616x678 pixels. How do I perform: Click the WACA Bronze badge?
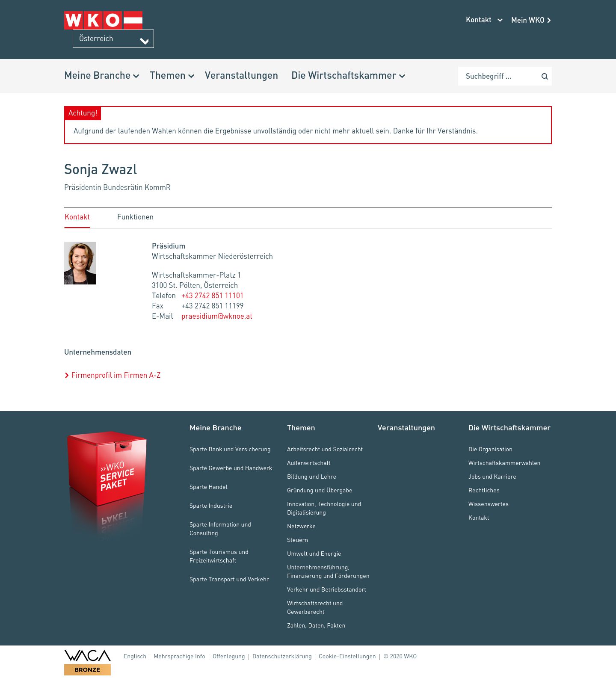coord(87,662)
